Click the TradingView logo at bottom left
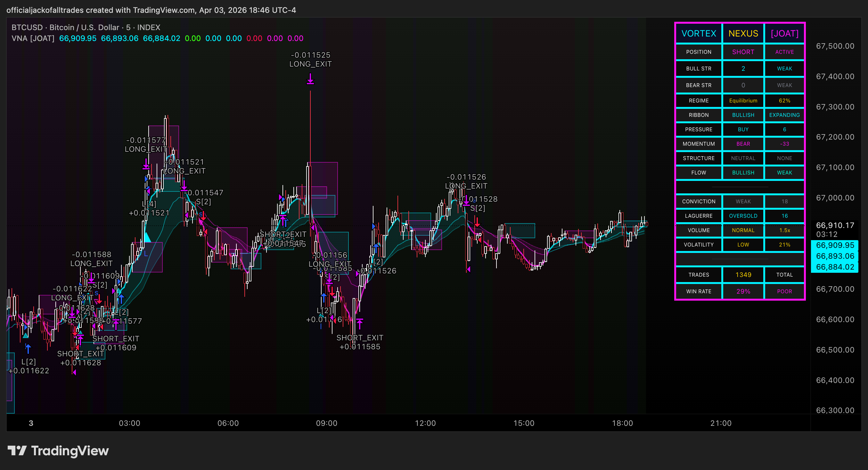868x470 pixels. click(58, 451)
